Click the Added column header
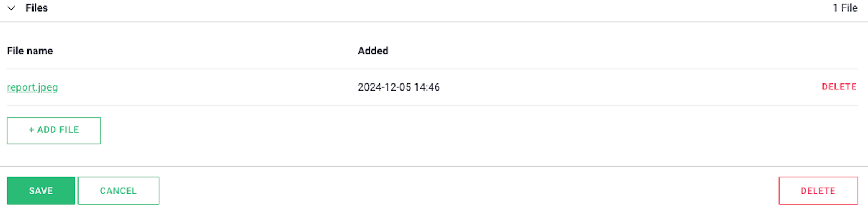The width and height of the screenshot is (868, 213). tap(373, 51)
